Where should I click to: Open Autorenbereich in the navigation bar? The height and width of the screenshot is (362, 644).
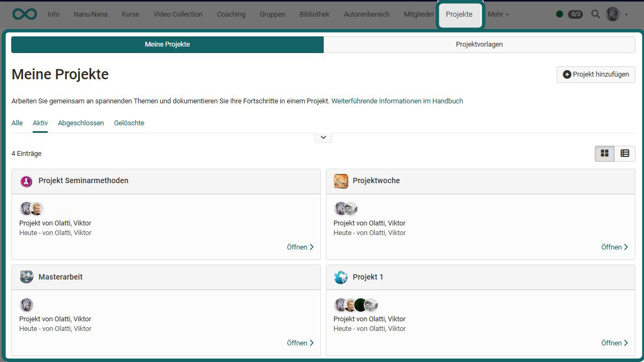coord(366,14)
